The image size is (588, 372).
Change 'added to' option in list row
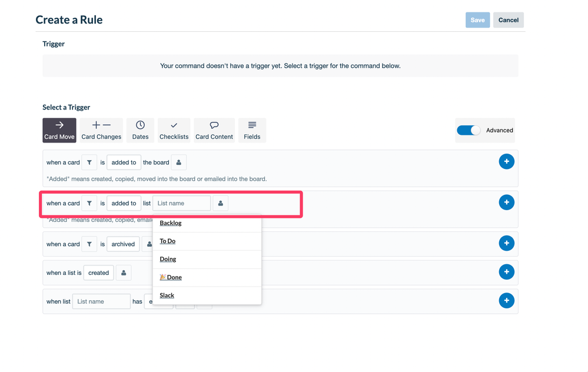[x=124, y=203]
